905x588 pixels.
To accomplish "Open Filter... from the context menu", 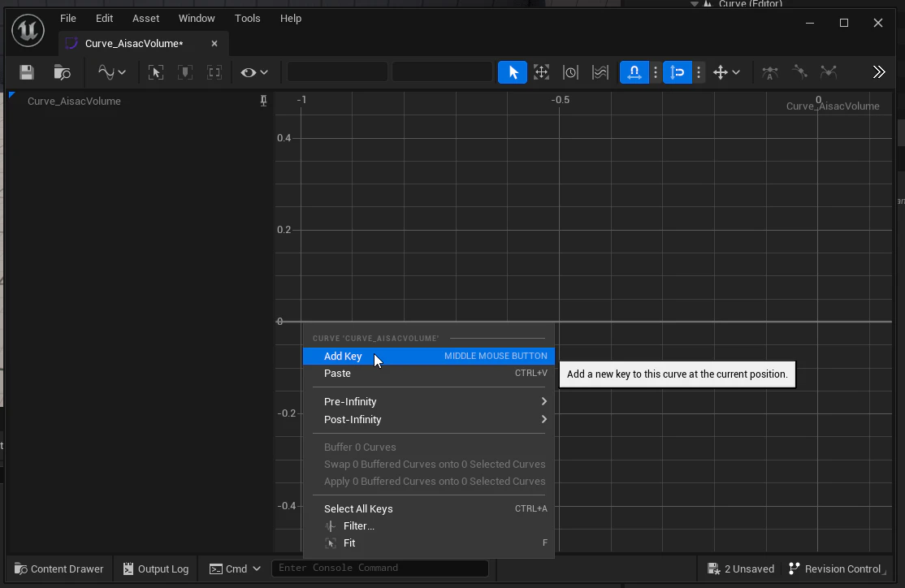I will [x=429, y=526].
